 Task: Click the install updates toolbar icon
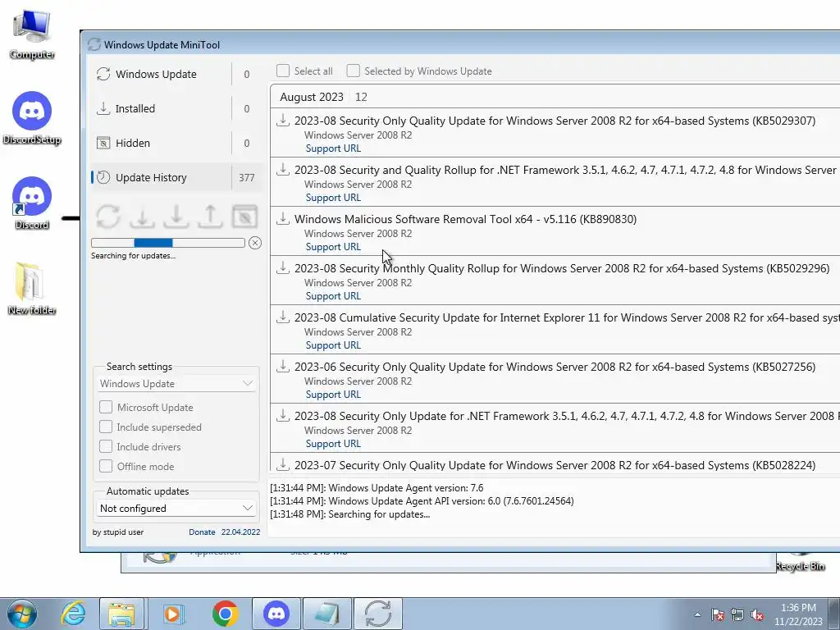(x=176, y=217)
